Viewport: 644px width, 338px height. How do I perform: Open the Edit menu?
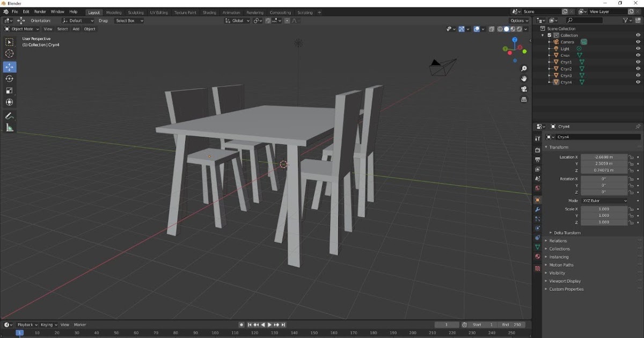coord(26,11)
